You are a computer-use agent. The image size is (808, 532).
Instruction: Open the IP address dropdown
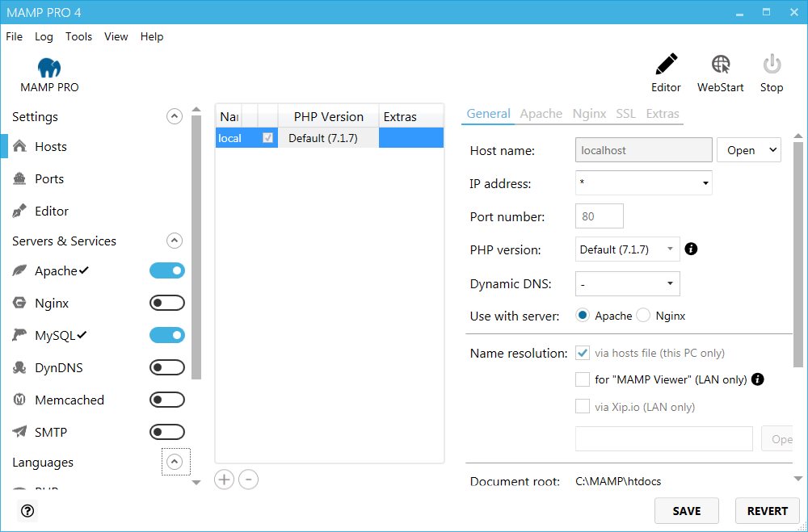[643, 183]
